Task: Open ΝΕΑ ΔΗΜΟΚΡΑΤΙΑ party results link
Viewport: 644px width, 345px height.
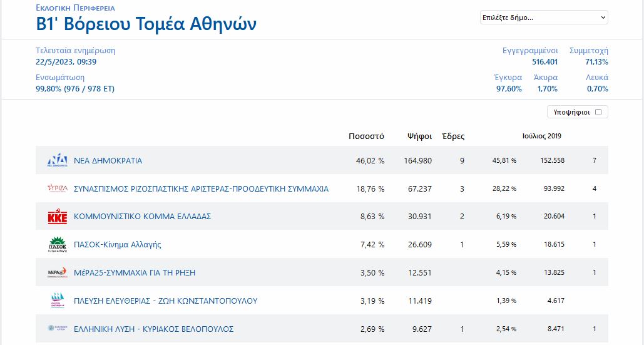Action: pyautogui.click(x=108, y=161)
